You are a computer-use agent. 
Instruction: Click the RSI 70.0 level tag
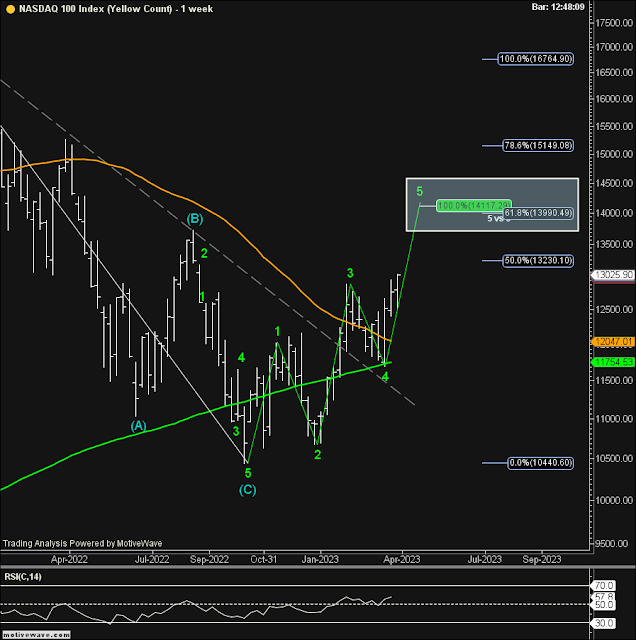coord(604,586)
